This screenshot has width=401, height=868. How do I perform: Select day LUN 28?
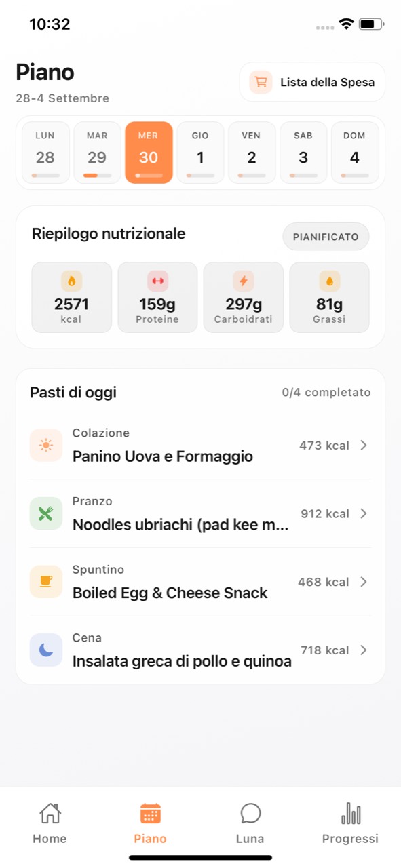45,153
